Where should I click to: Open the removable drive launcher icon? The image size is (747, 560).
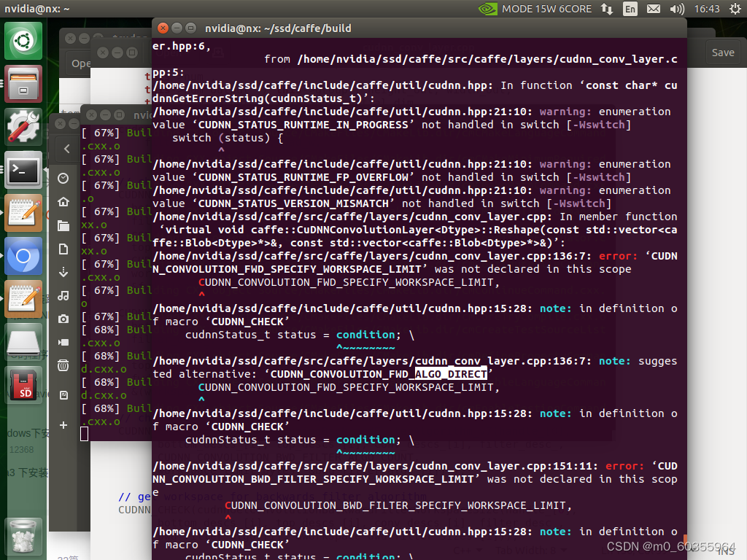(x=23, y=342)
